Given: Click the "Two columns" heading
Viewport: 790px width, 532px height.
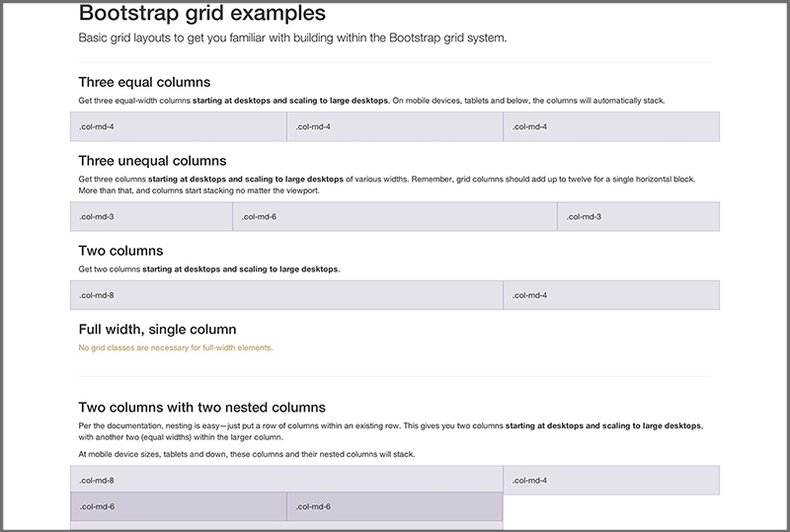Looking at the screenshot, I should 120,251.
